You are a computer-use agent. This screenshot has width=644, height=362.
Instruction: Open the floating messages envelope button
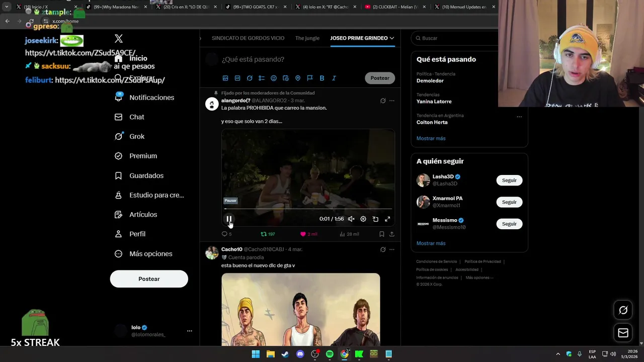tap(623, 333)
